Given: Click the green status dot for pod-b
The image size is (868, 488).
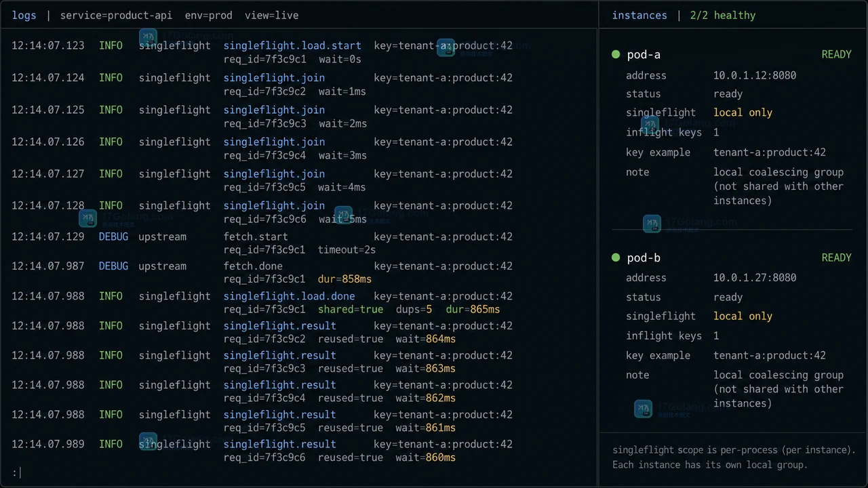Looking at the screenshot, I should point(616,258).
